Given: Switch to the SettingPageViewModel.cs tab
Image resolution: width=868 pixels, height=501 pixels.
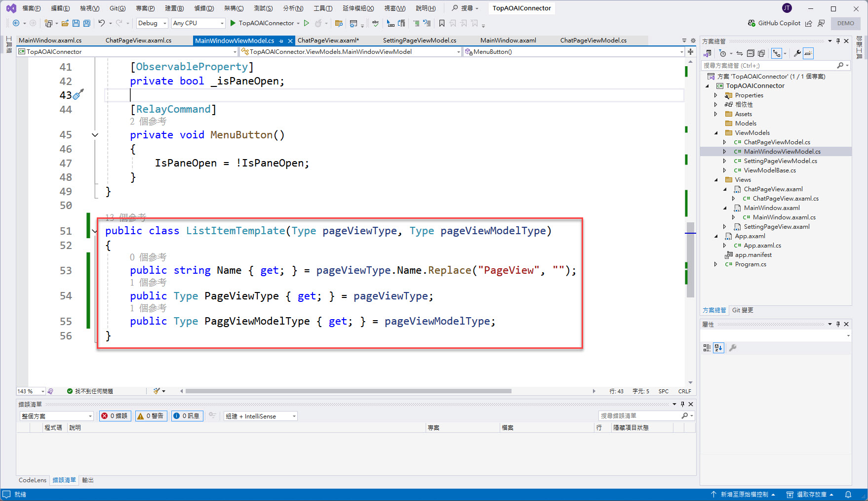Looking at the screenshot, I should click(420, 41).
